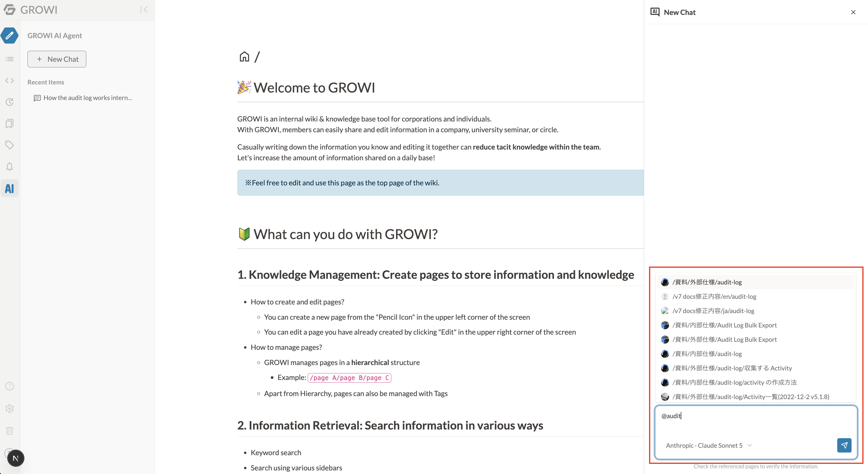Click the Keyword search bullet text
The height and width of the screenshot is (474, 868).
click(276, 453)
